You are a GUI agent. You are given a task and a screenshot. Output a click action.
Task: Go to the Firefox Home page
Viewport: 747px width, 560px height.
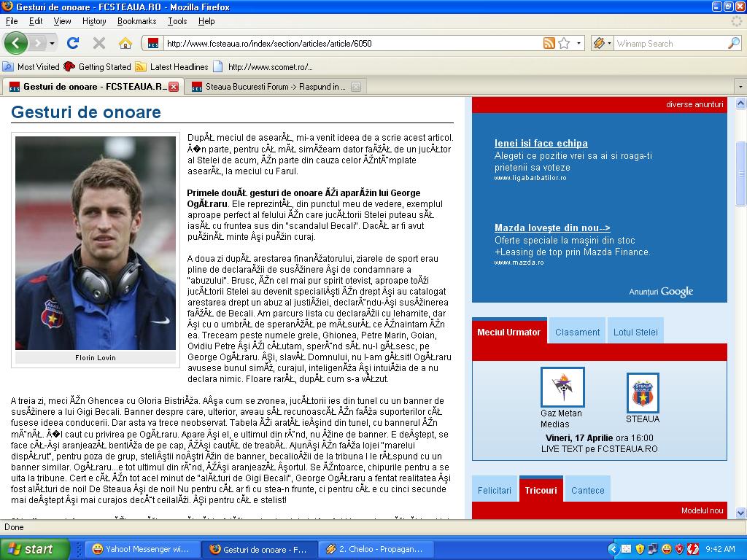(x=125, y=43)
